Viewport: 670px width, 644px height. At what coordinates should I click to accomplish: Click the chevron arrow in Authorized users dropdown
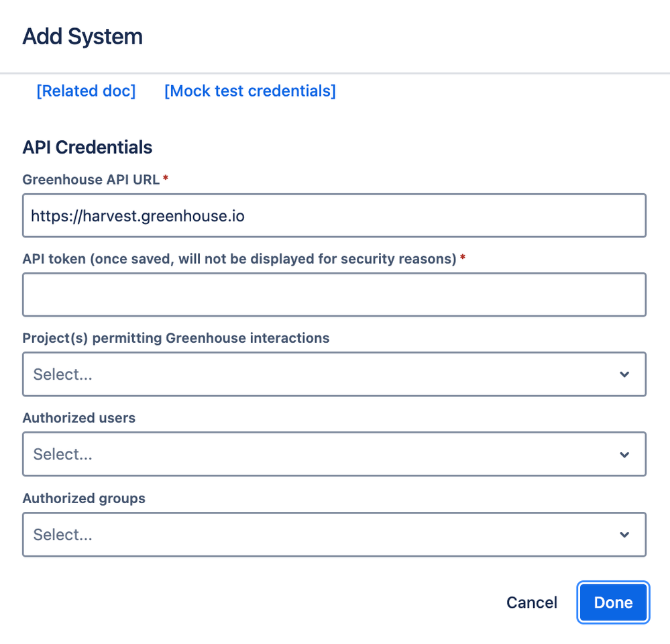click(624, 454)
